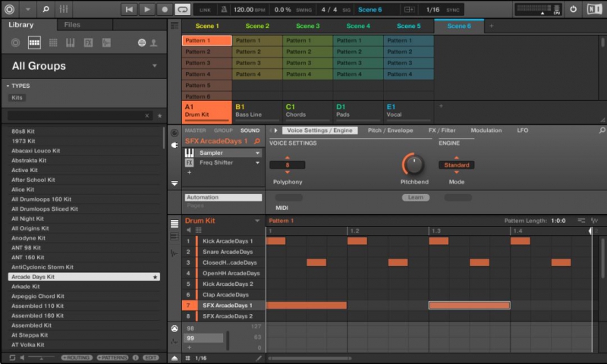Open quick browse for SFX ArcadeDays 1

[257, 142]
